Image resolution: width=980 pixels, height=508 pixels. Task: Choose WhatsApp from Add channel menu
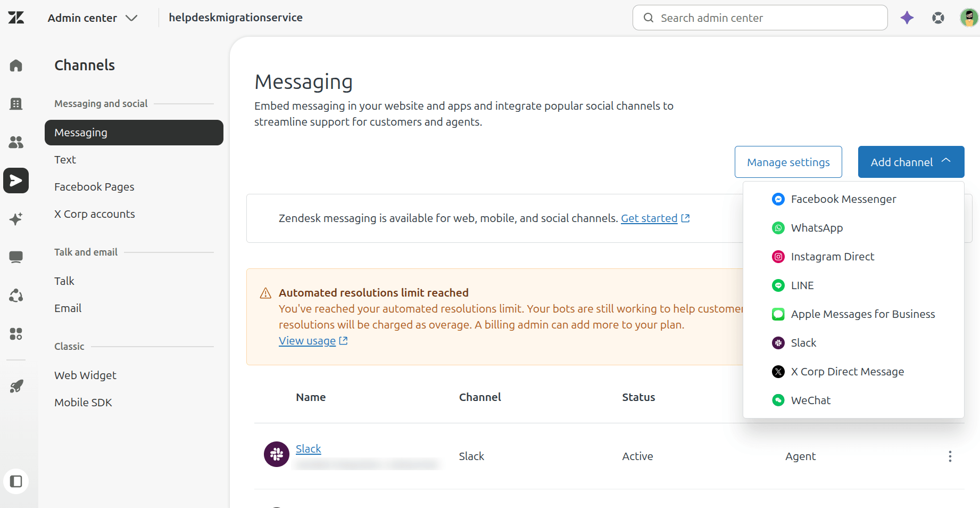point(853,228)
